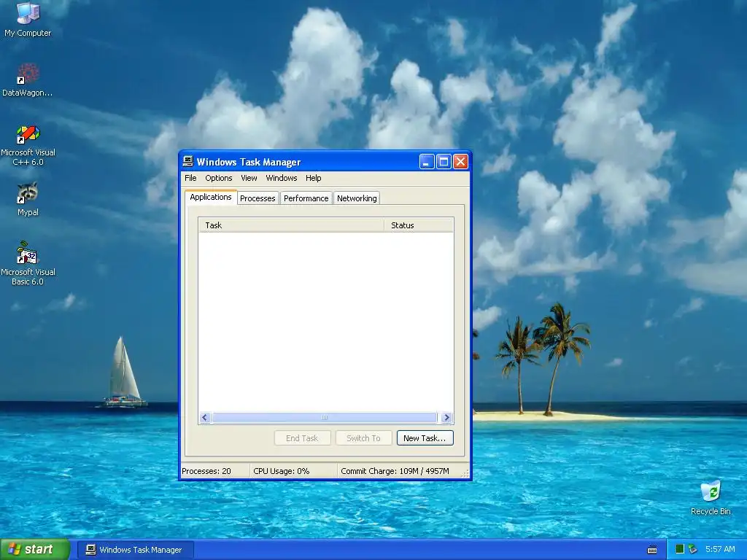Open the Options menu
The height and width of the screenshot is (560, 747).
coord(219,178)
